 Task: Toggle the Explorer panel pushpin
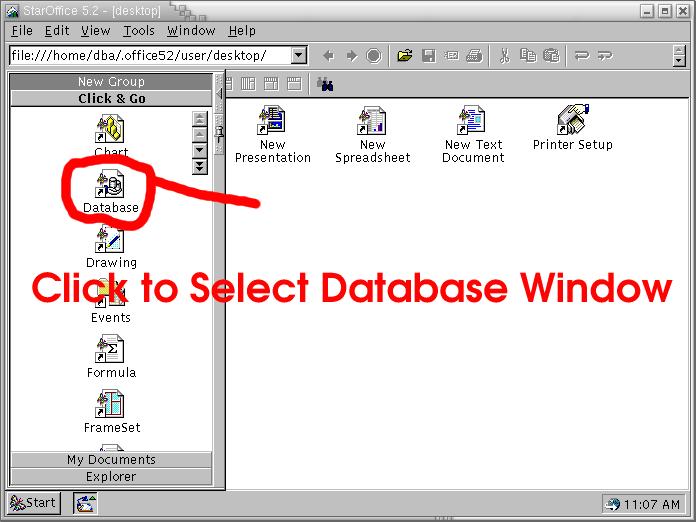219,133
